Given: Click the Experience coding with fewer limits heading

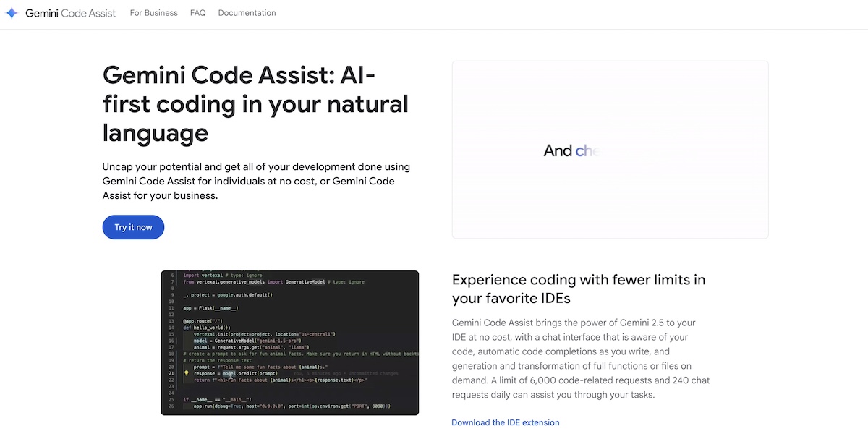Looking at the screenshot, I should coord(578,289).
